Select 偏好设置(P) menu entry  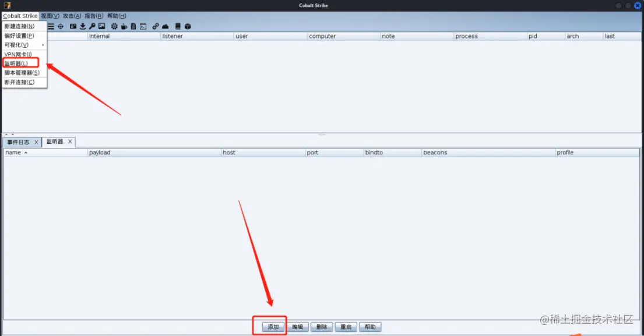pos(24,36)
